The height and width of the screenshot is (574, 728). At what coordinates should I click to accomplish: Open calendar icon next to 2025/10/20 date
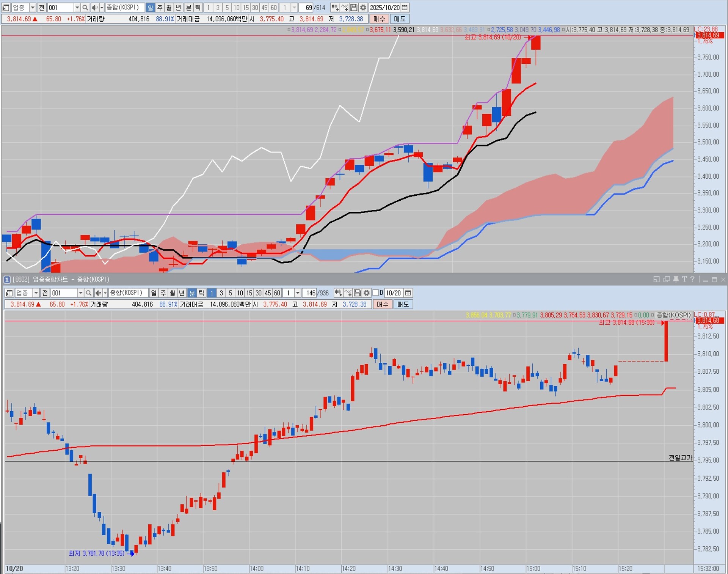pos(405,8)
